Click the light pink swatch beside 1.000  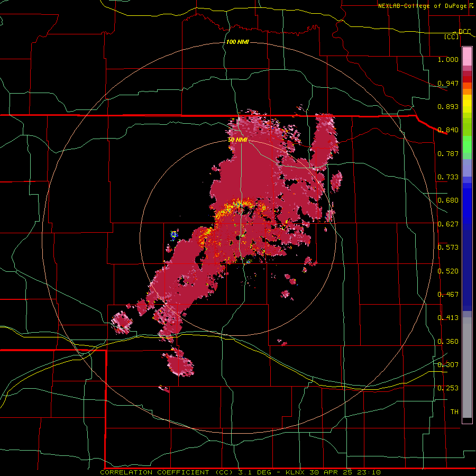(467, 57)
